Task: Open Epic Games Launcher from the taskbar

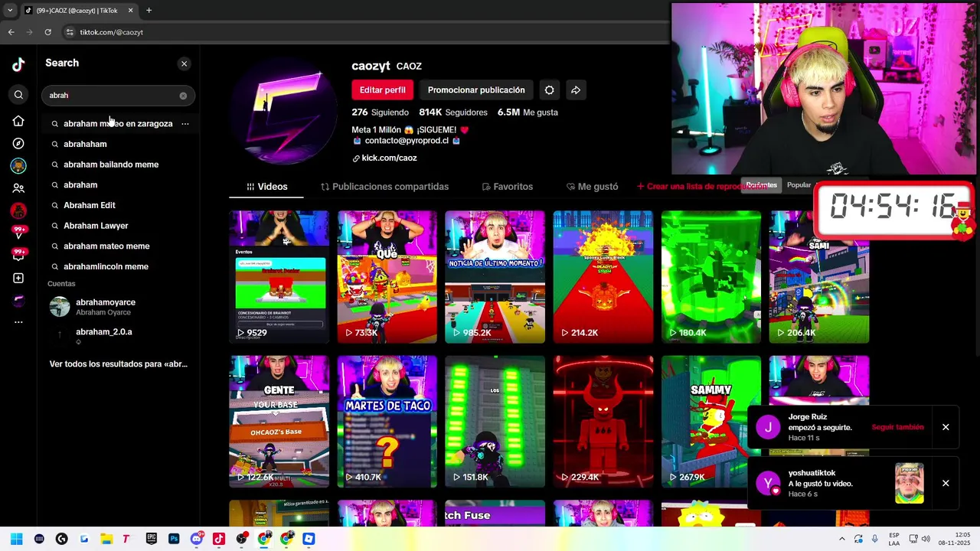Action: point(151,539)
